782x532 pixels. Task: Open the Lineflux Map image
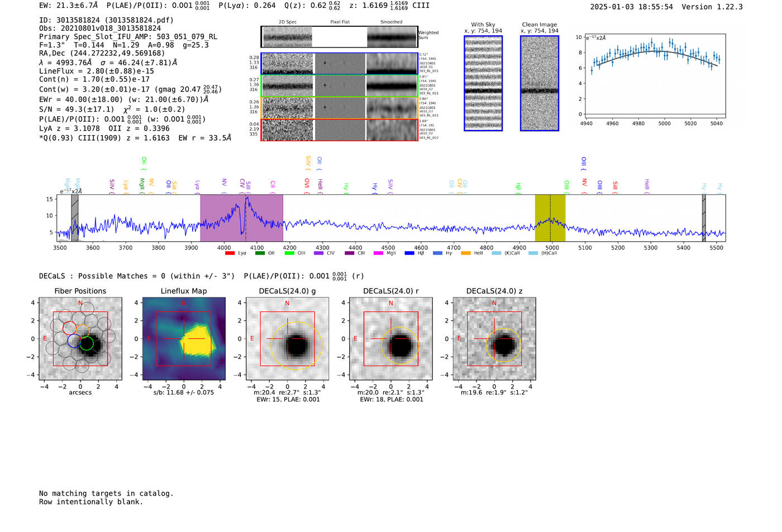tap(184, 339)
